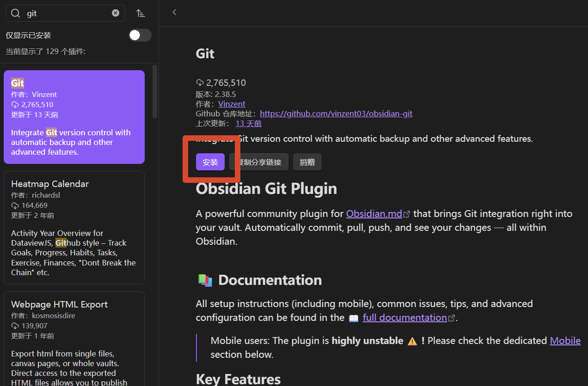
Task: Open author Vinzent's link
Action: (232, 104)
